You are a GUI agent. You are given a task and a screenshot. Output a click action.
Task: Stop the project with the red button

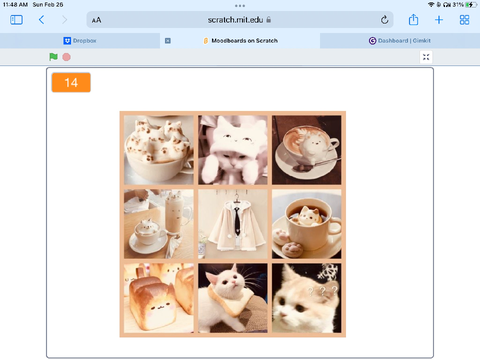point(67,57)
